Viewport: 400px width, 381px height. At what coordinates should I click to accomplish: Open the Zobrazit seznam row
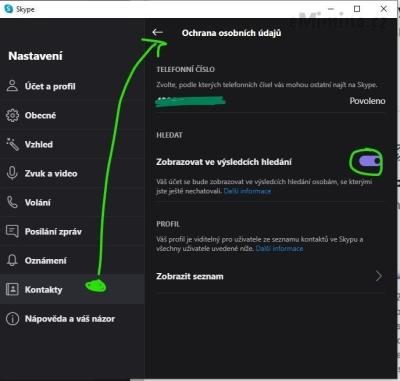(270, 276)
